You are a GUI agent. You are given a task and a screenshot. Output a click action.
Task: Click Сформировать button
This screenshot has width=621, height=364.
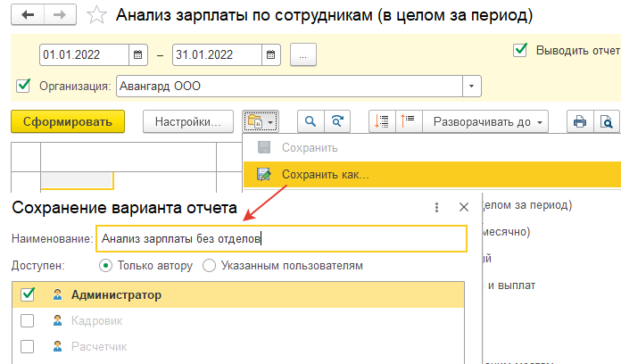(x=68, y=121)
